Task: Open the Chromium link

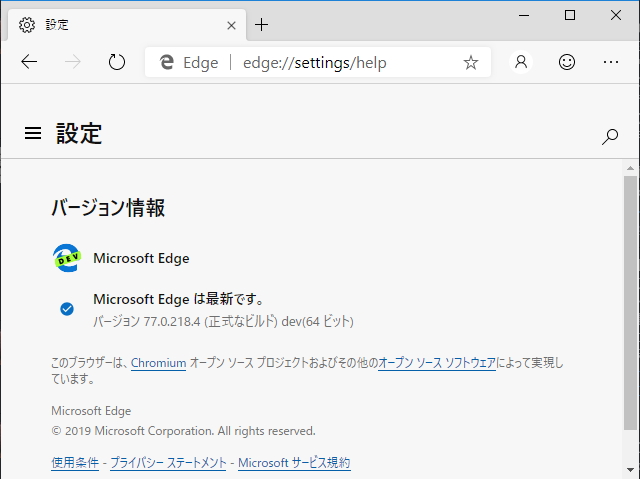Action: click(158, 363)
